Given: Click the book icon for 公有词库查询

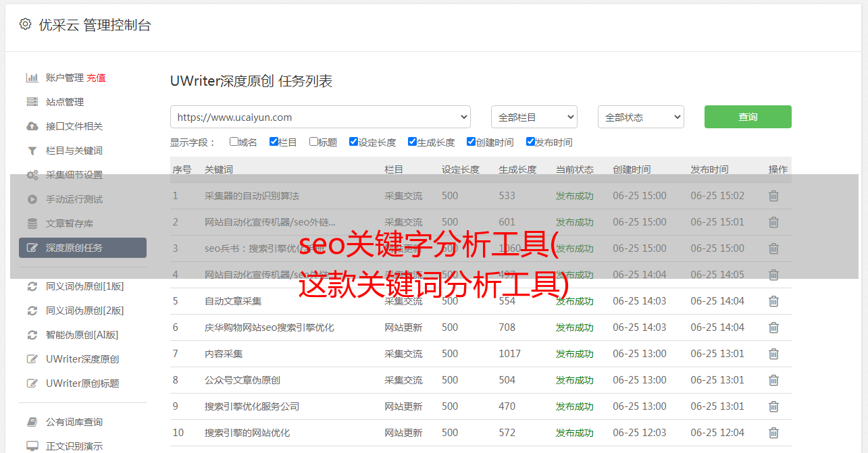Looking at the screenshot, I should [x=32, y=422].
